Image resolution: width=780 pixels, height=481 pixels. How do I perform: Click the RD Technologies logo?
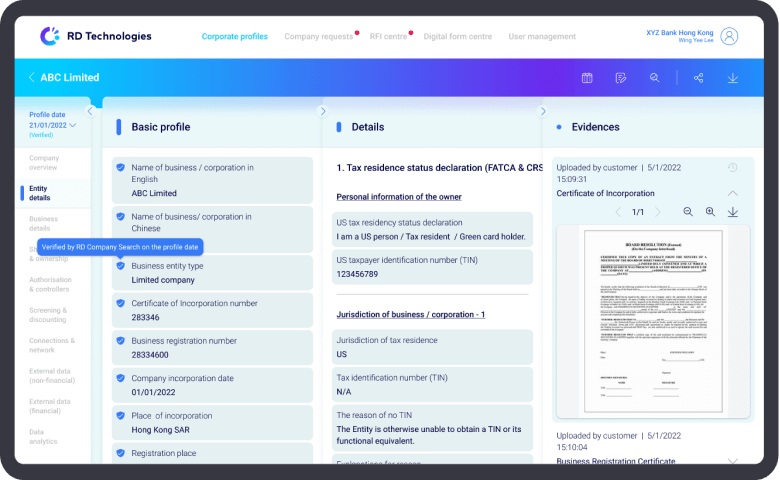96,36
